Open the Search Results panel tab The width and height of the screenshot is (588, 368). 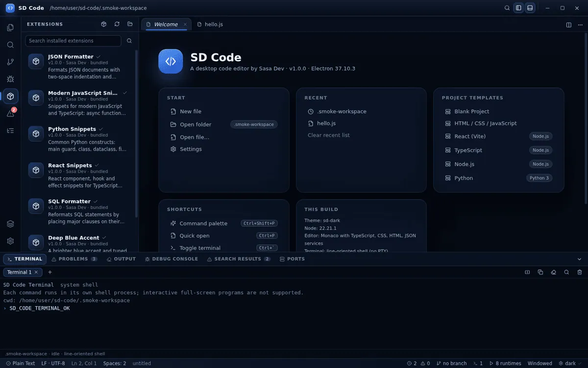click(239, 259)
